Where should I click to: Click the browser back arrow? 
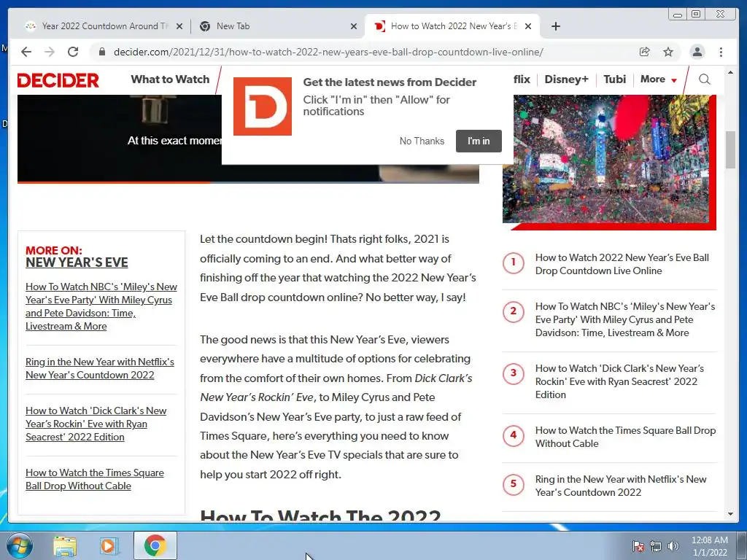pyautogui.click(x=26, y=52)
